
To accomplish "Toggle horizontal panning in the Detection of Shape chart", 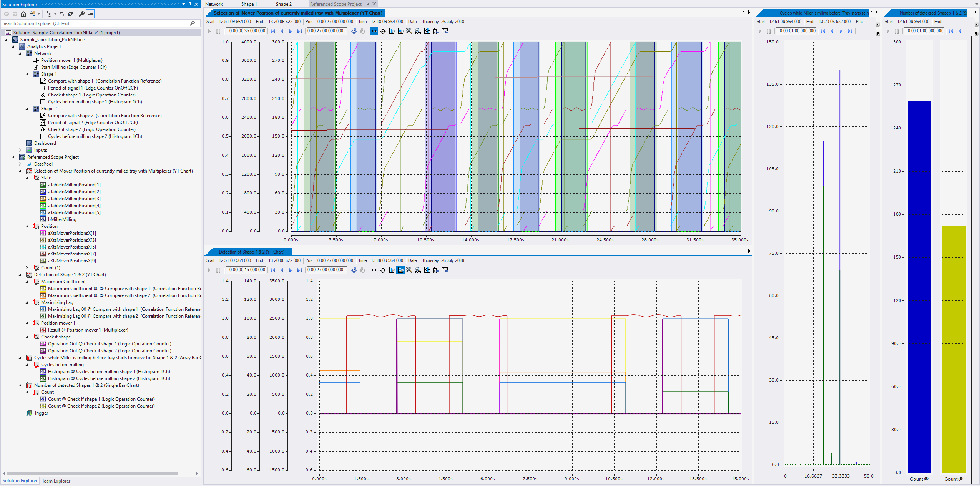I will (374, 270).
